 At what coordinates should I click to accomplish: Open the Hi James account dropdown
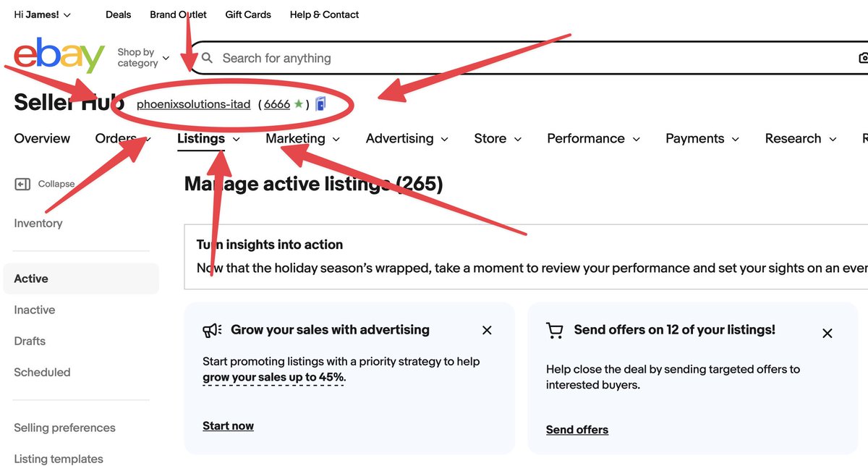(x=43, y=14)
